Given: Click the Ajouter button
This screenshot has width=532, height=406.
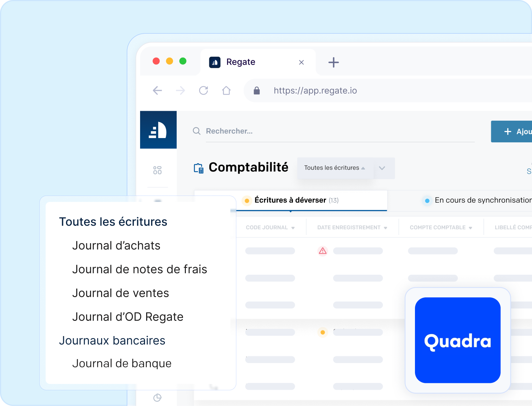Looking at the screenshot, I should coord(512,132).
